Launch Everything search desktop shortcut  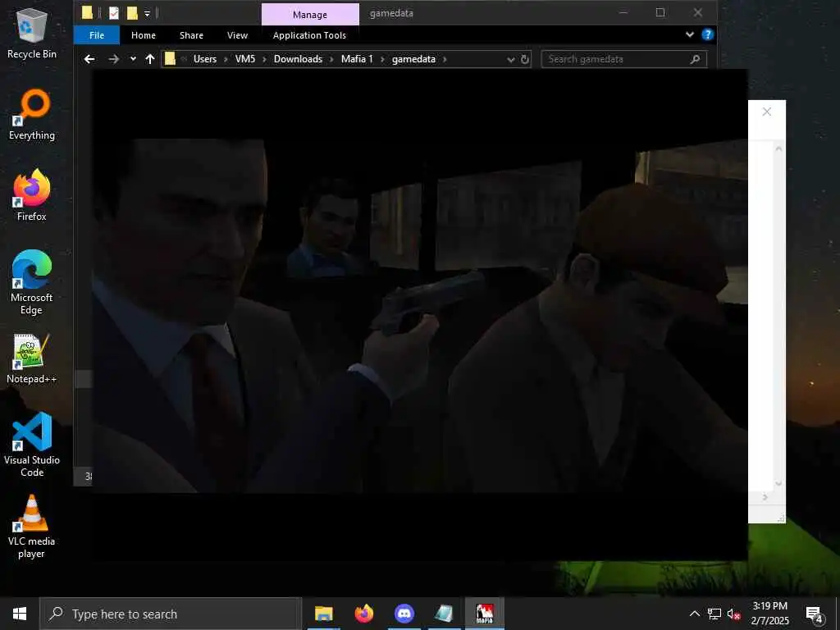point(32,115)
